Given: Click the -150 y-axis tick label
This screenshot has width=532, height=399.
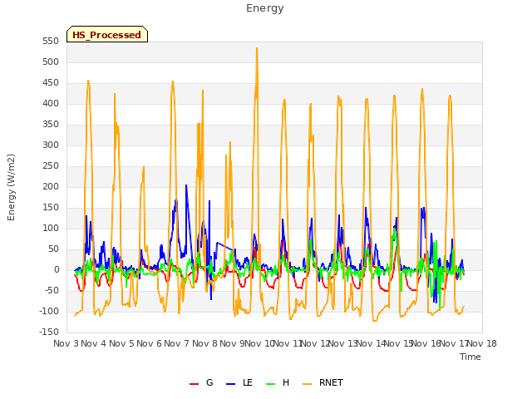Looking at the screenshot, I should (x=49, y=332).
